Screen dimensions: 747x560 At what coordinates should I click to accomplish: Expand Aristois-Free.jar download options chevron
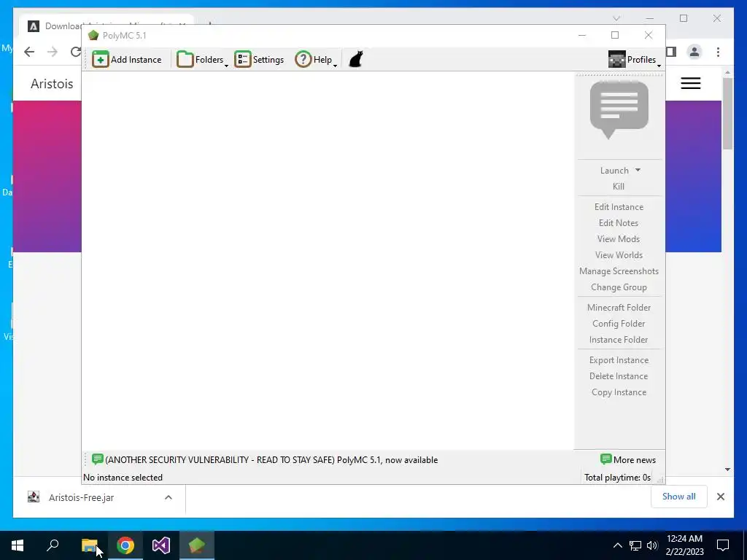[x=169, y=497]
